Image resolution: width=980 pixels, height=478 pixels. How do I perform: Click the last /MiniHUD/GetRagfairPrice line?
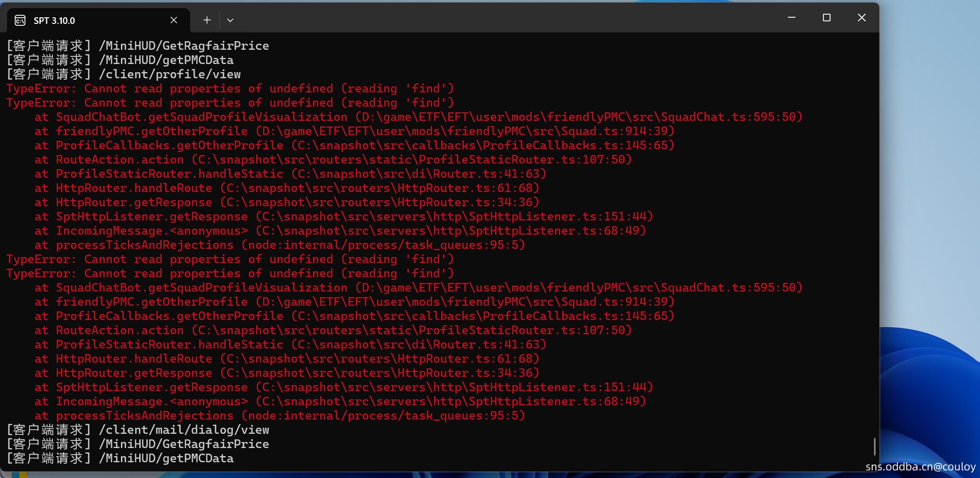click(138, 444)
